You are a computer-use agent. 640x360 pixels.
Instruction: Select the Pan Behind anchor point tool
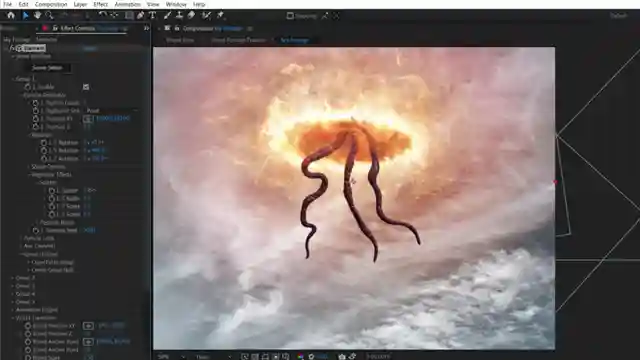[x=114, y=16]
